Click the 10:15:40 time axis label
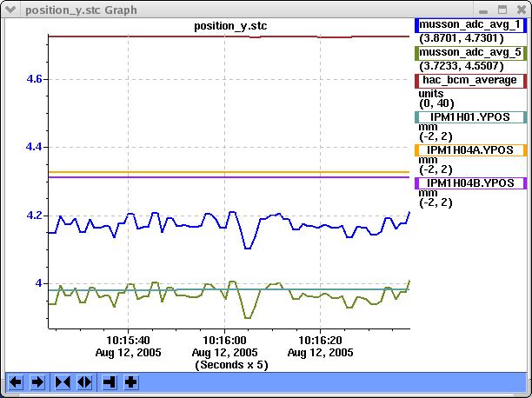 (x=128, y=340)
